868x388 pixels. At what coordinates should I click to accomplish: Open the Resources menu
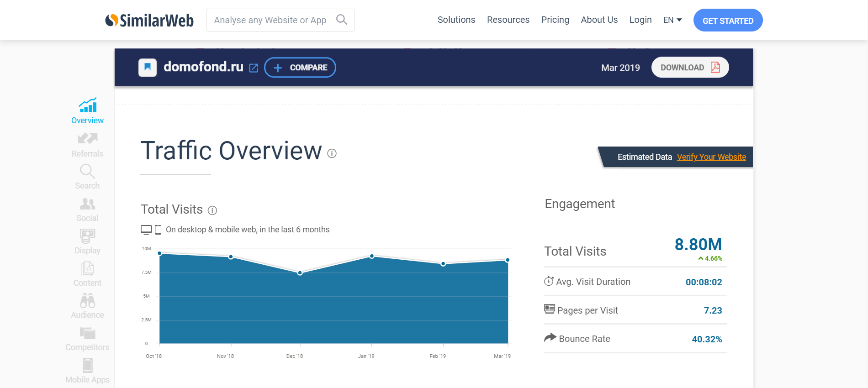[508, 20]
